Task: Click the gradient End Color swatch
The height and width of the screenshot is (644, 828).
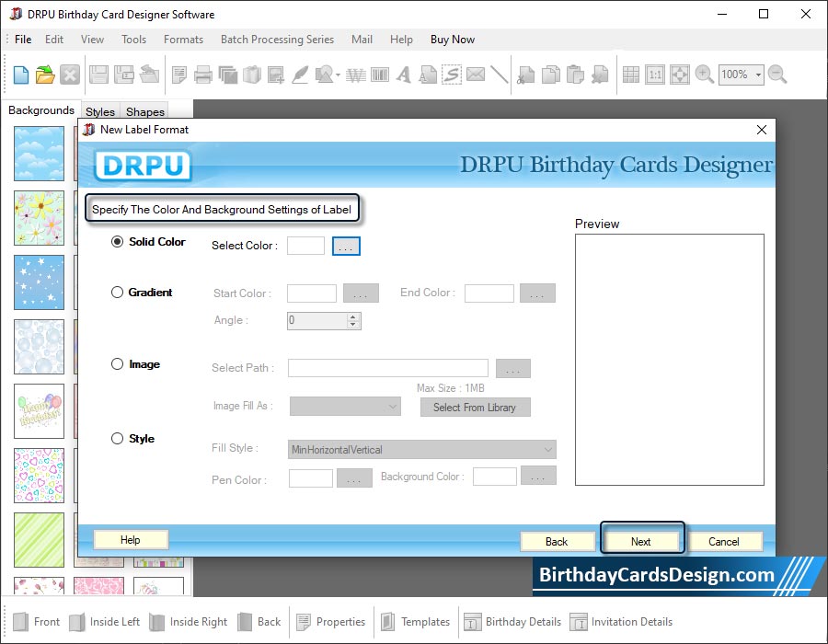Action: pyautogui.click(x=489, y=293)
